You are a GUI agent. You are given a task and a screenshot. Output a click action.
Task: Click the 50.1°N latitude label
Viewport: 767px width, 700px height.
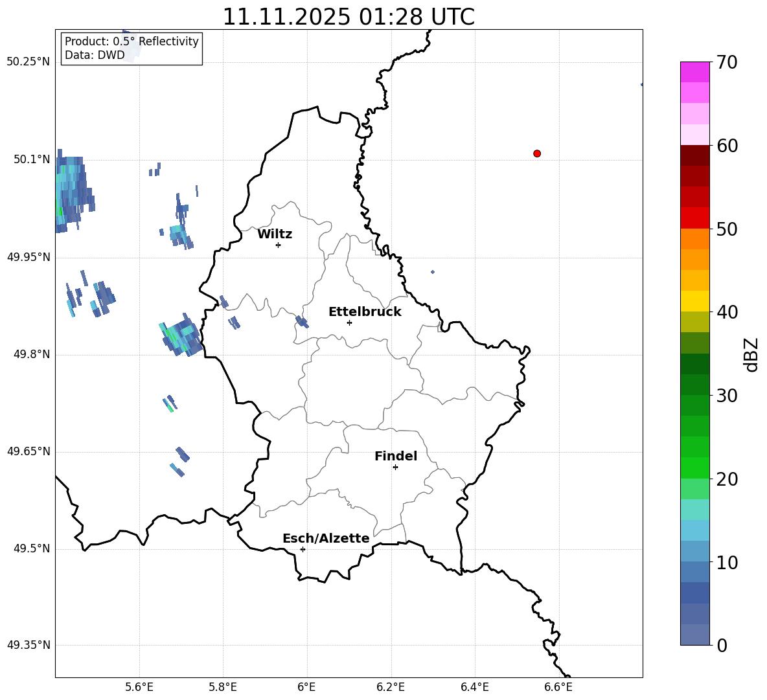tap(32, 159)
